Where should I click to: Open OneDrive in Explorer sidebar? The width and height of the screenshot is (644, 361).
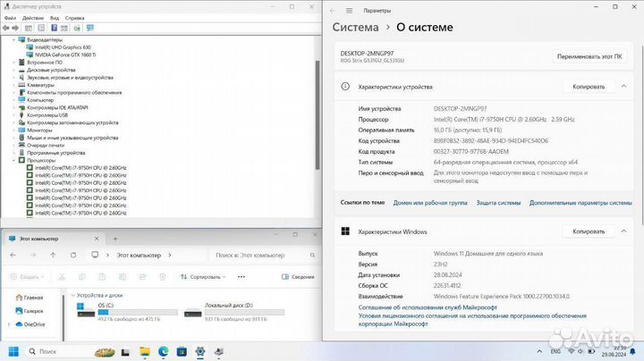[x=30, y=324]
